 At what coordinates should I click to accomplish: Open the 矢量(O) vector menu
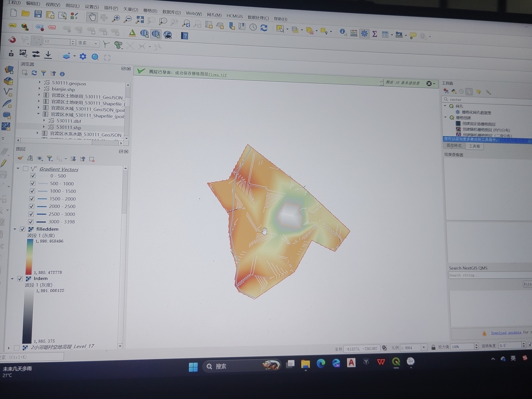click(131, 9)
